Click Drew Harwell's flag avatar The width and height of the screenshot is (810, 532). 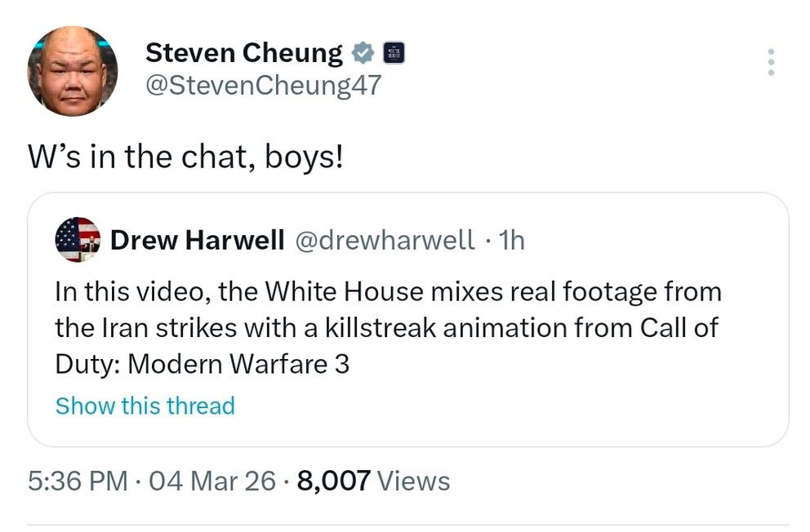78,240
